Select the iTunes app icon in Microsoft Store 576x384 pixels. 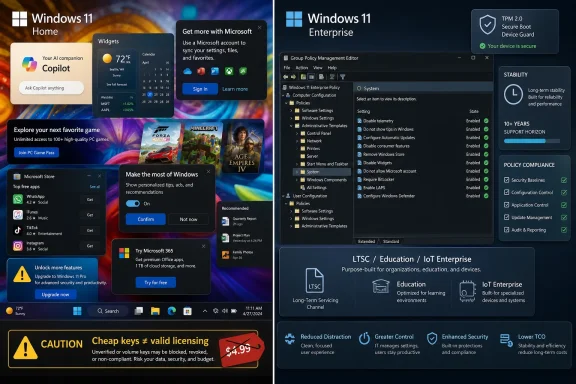18,215
